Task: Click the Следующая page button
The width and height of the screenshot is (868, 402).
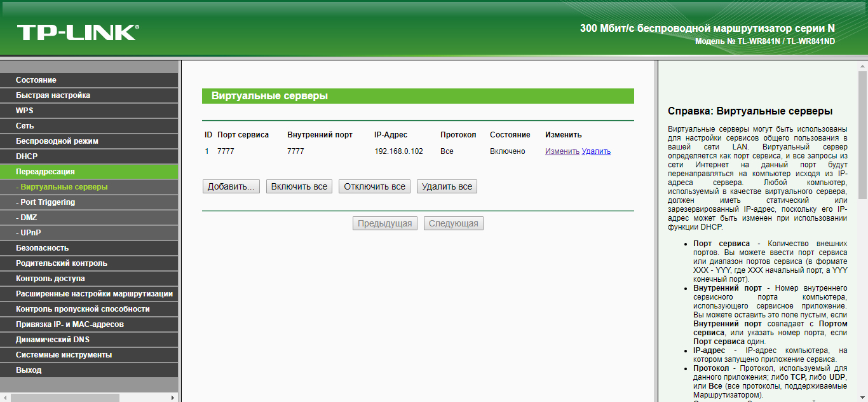Action: [x=454, y=223]
